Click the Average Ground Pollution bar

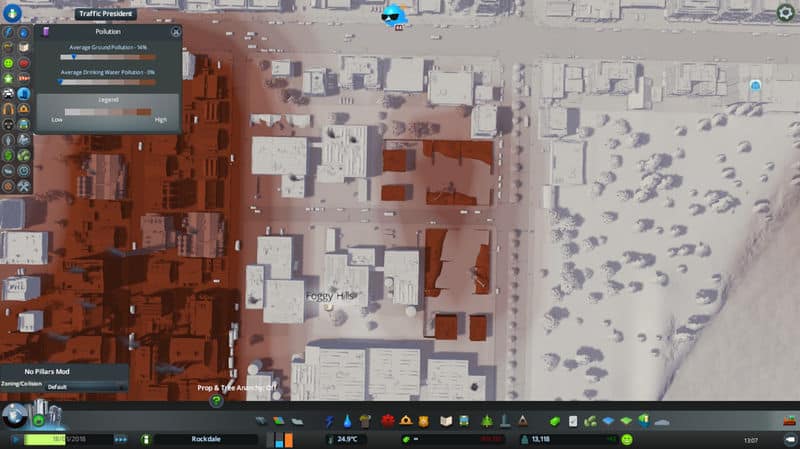(x=107, y=57)
